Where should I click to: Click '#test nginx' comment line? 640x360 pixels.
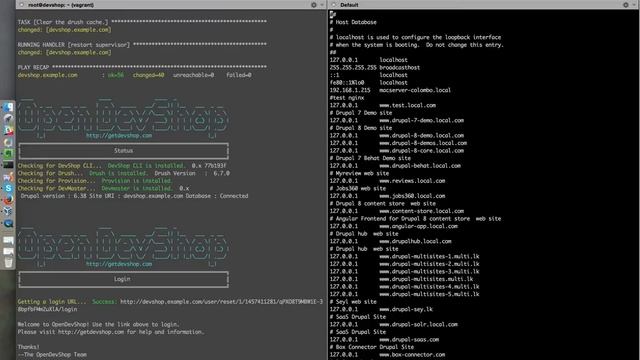[x=347, y=98]
